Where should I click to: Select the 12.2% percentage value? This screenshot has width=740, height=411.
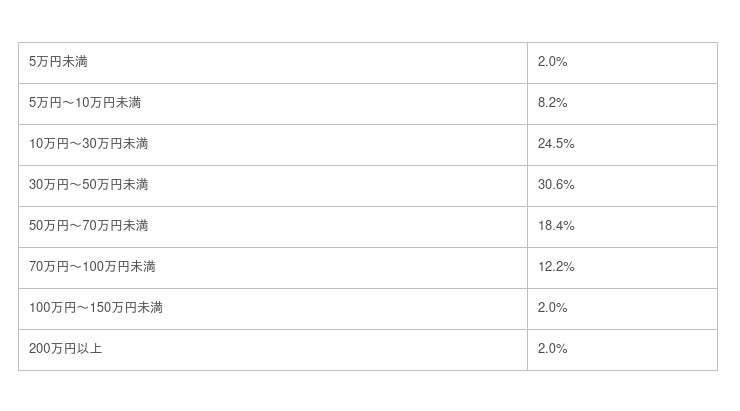pyautogui.click(x=556, y=267)
